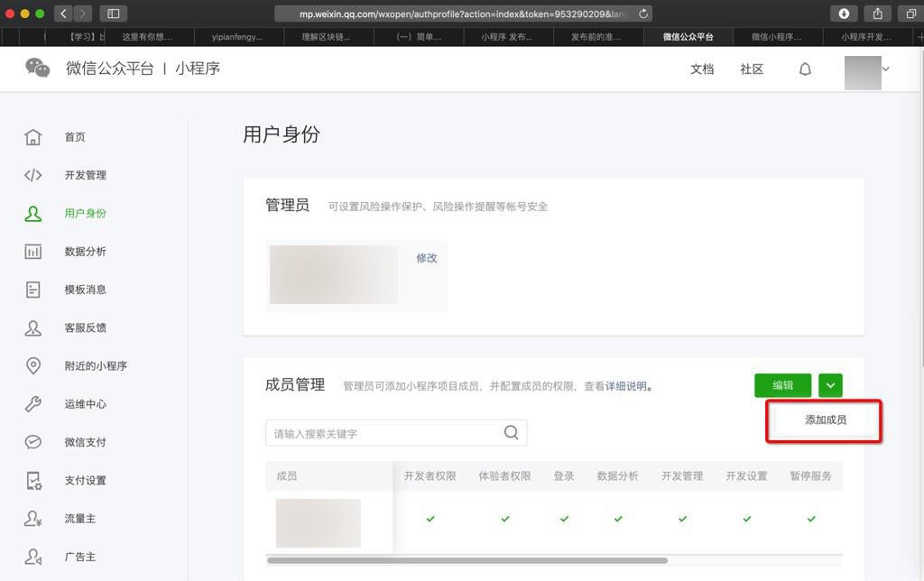Screen dimensions: 924x581
Task: Toggle member's 体验者权限 checkmark
Action: [505, 519]
